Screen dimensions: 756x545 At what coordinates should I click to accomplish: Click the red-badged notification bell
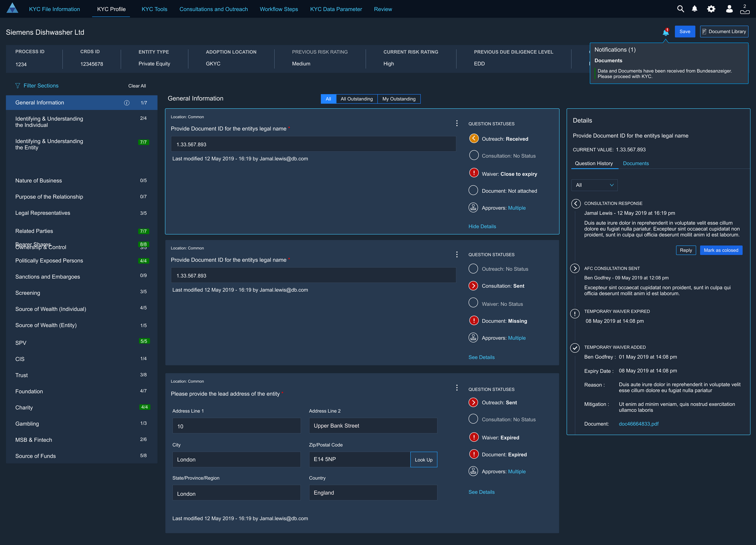[x=665, y=32]
